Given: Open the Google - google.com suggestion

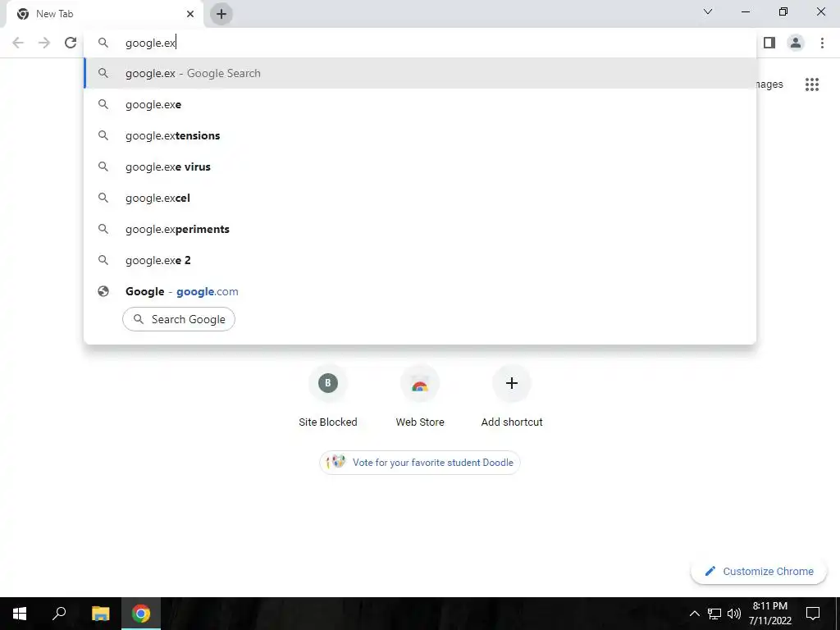Looking at the screenshot, I should point(421,291).
